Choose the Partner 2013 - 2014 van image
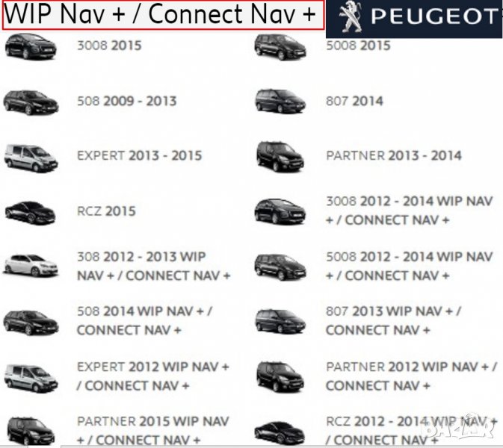 pos(280,157)
